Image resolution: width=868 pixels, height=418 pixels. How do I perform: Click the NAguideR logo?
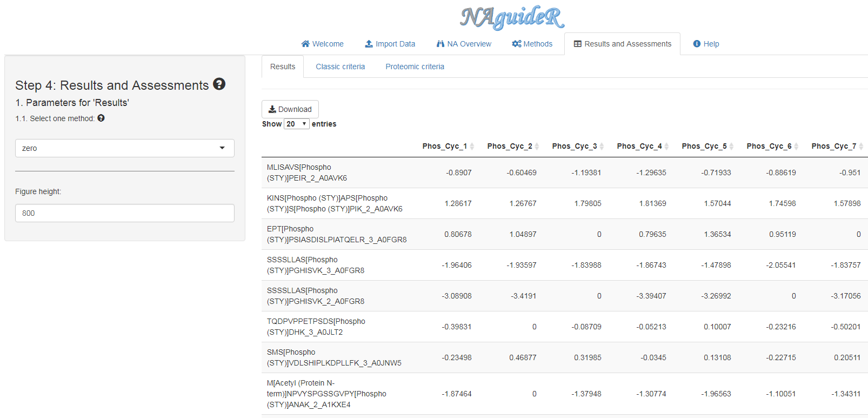[512, 17]
